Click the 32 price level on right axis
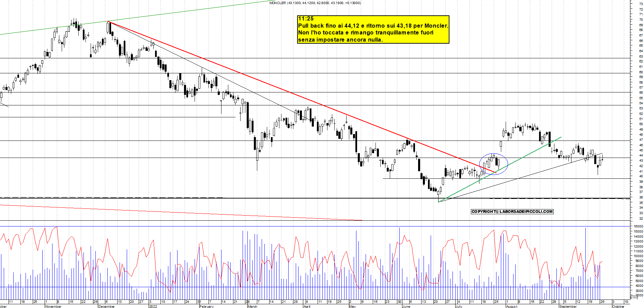This screenshot has width=644, height=308. (x=641, y=218)
